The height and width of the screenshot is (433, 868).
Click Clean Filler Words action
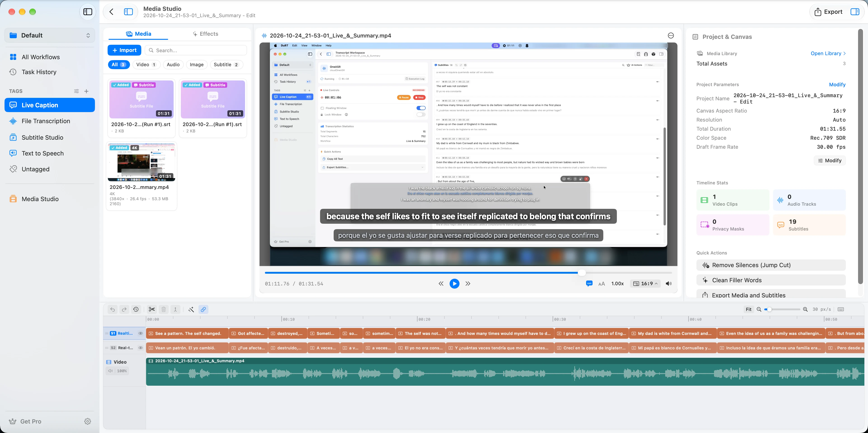(771, 280)
